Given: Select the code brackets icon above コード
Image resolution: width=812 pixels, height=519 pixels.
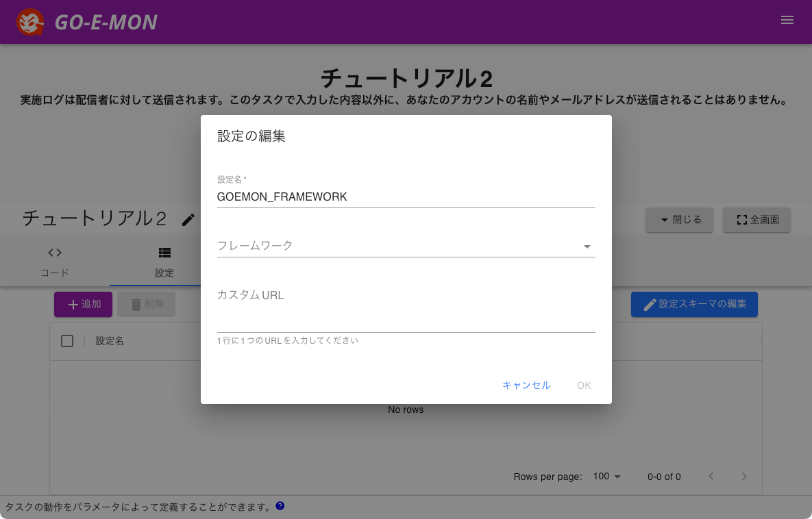Looking at the screenshot, I should [54, 252].
